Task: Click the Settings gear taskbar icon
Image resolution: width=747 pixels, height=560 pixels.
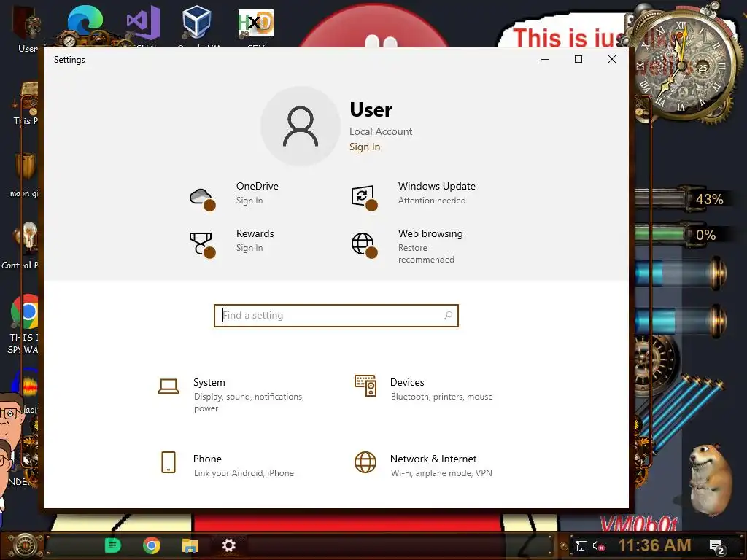Action: click(x=228, y=545)
